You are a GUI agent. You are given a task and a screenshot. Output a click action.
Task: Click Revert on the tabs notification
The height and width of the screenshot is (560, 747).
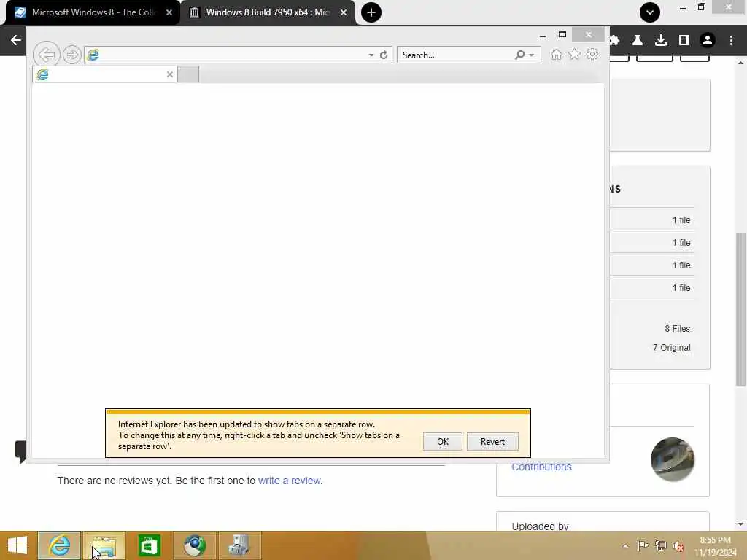coord(492,441)
